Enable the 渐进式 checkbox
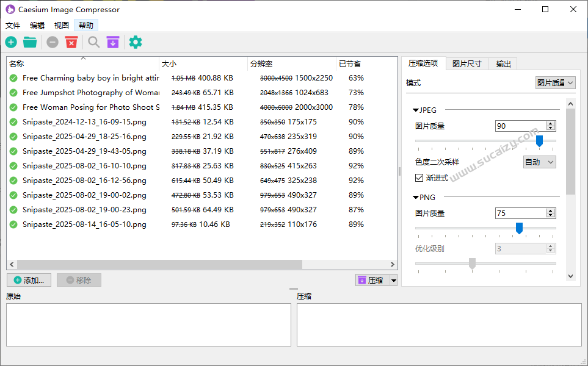The image size is (588, 366). pyautogui.click(x=418, y=178)
